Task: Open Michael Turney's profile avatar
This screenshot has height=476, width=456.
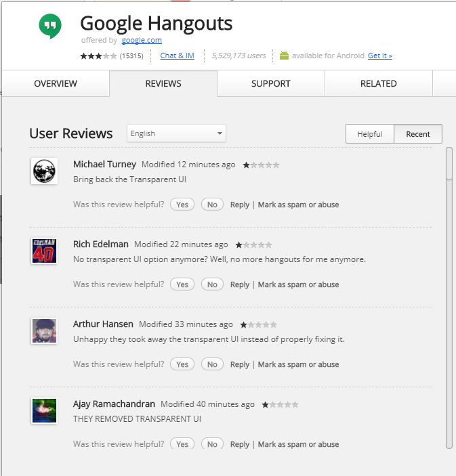Action: pyautogui.click(x=44, y=171)
